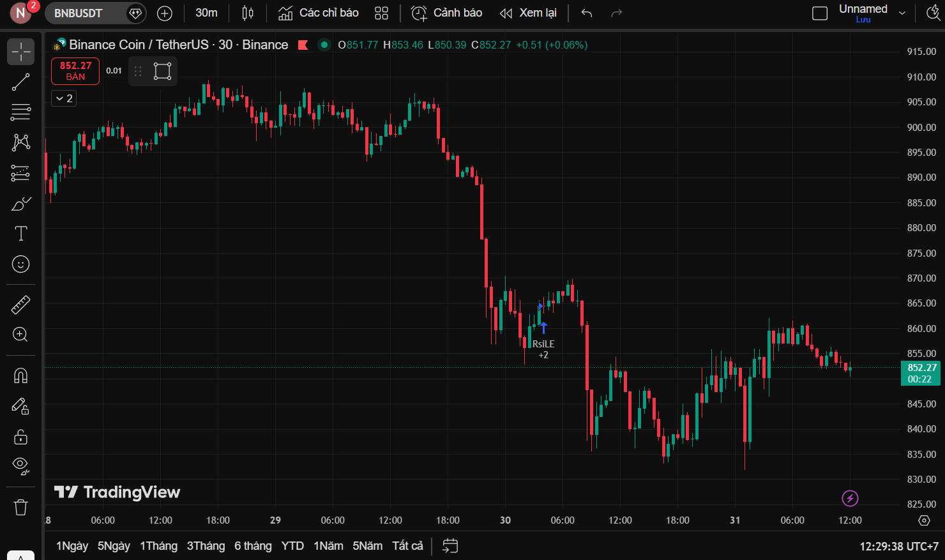Open Các chỉ báo indicators

[319, 13]
